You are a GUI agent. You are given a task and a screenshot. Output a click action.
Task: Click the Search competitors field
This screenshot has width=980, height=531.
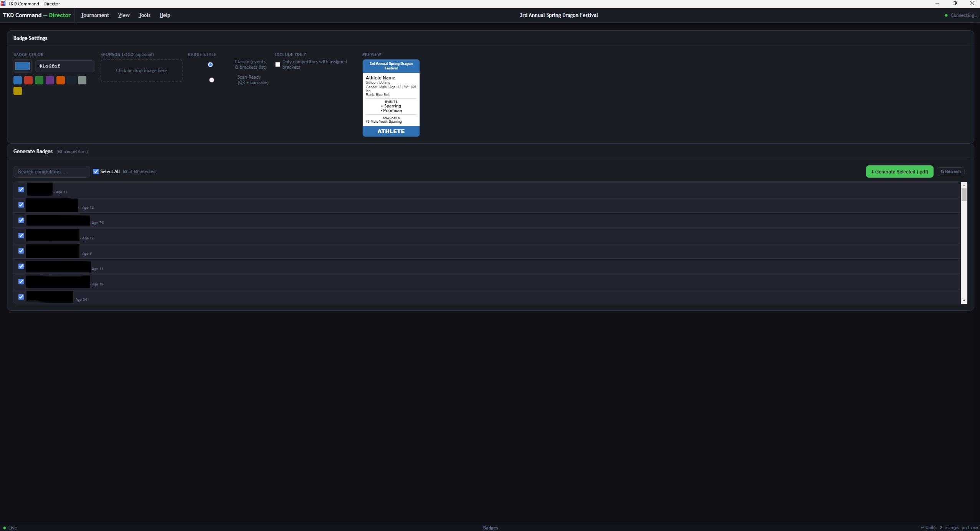pos(52,172)
